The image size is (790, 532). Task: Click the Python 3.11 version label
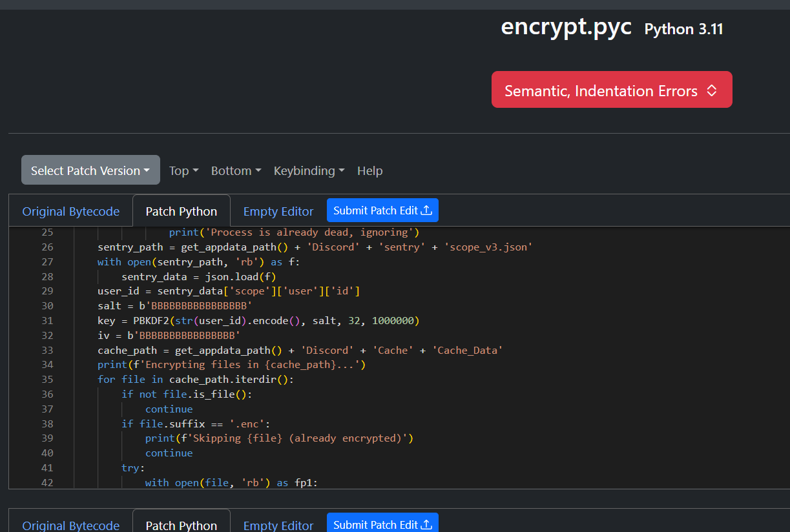684,29
